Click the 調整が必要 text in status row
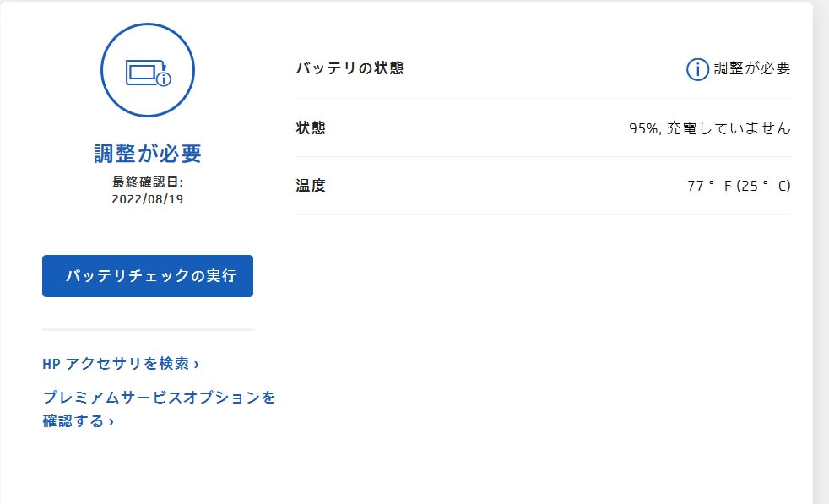This screenshot has width=829, height=504. click(x=752, y=68)
